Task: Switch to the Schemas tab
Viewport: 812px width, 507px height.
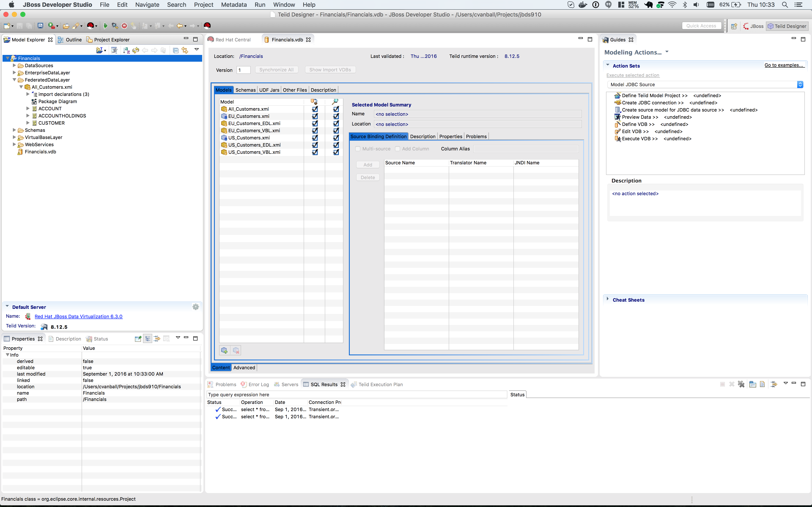Action: (x=245, y=90)
